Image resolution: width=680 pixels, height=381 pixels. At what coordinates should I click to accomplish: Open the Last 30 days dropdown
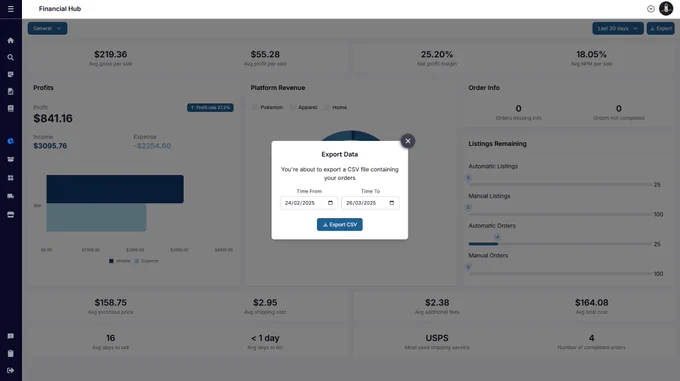[618, 28]
